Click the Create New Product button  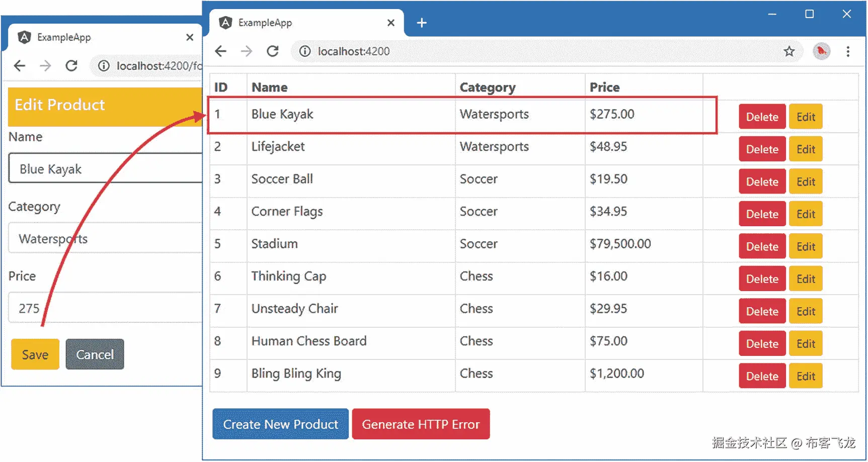280,424
